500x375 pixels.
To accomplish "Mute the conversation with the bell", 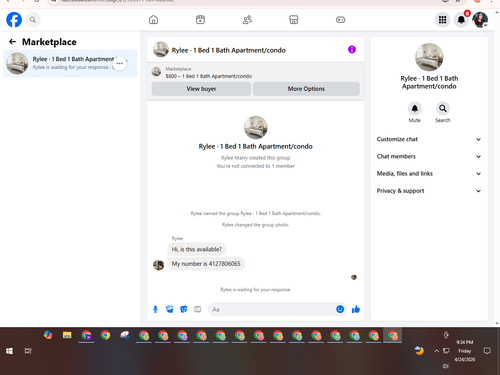I will click(x=415, y=108).
